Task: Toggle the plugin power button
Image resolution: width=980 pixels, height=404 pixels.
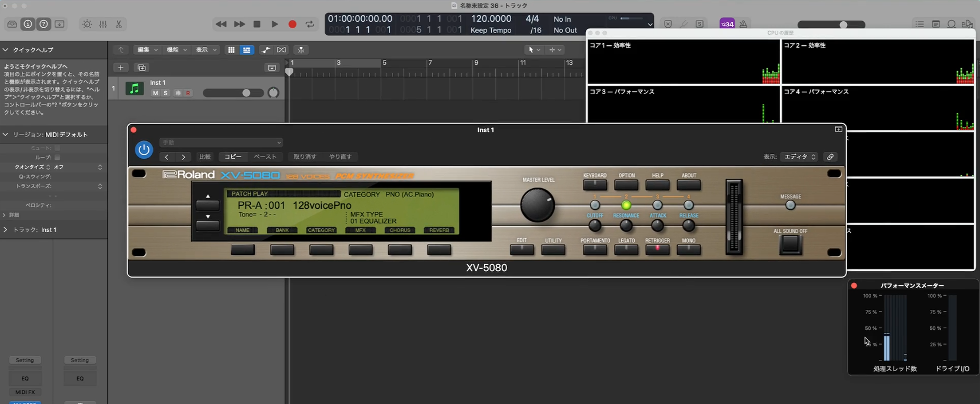Action: coord(144,149)
